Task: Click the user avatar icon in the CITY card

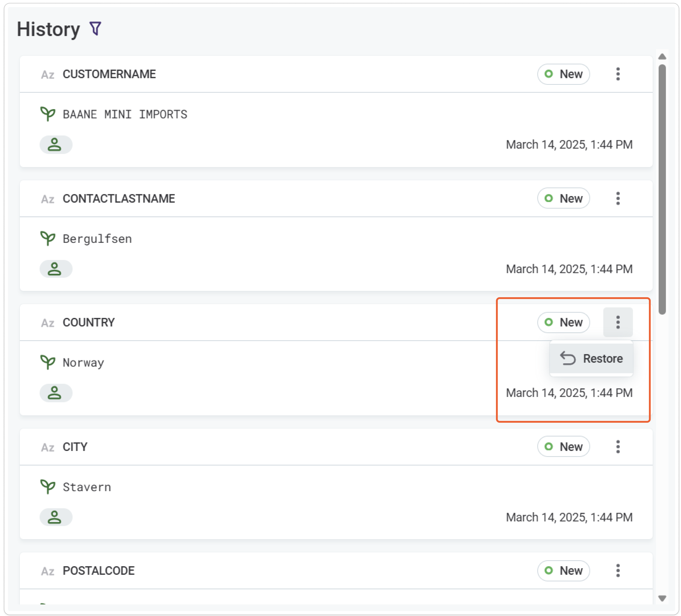Action: pos(56,517)
